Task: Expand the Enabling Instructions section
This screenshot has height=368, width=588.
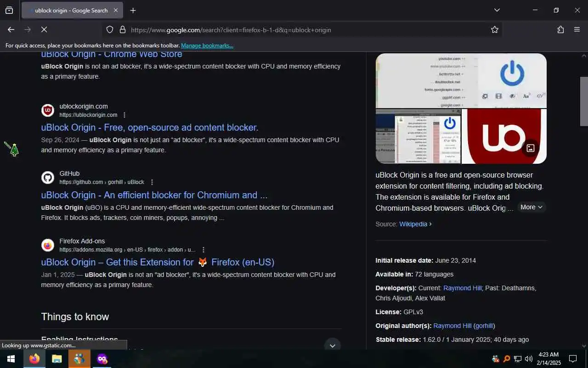Action: coord(333,345)
